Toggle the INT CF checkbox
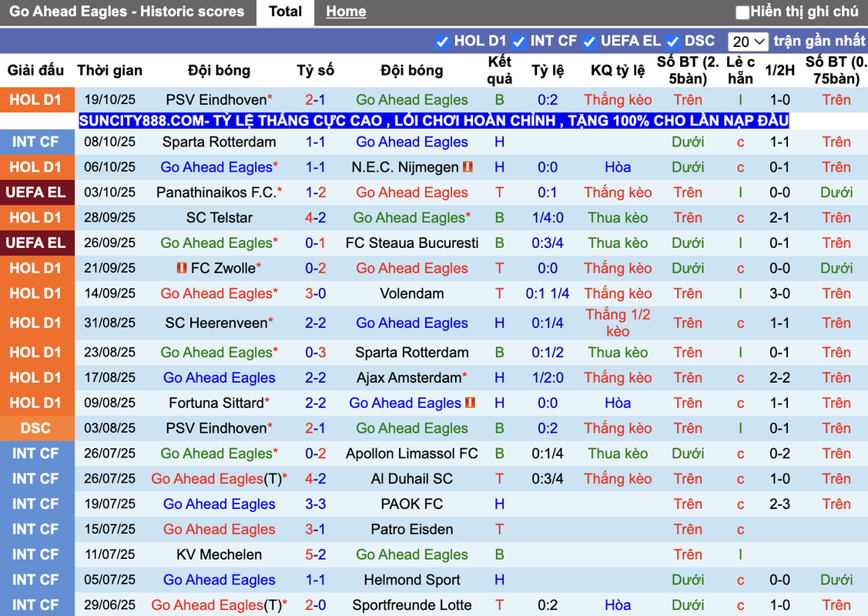This screenshot has height=616, width=868. pyautogui.click(x=518, y=42)
